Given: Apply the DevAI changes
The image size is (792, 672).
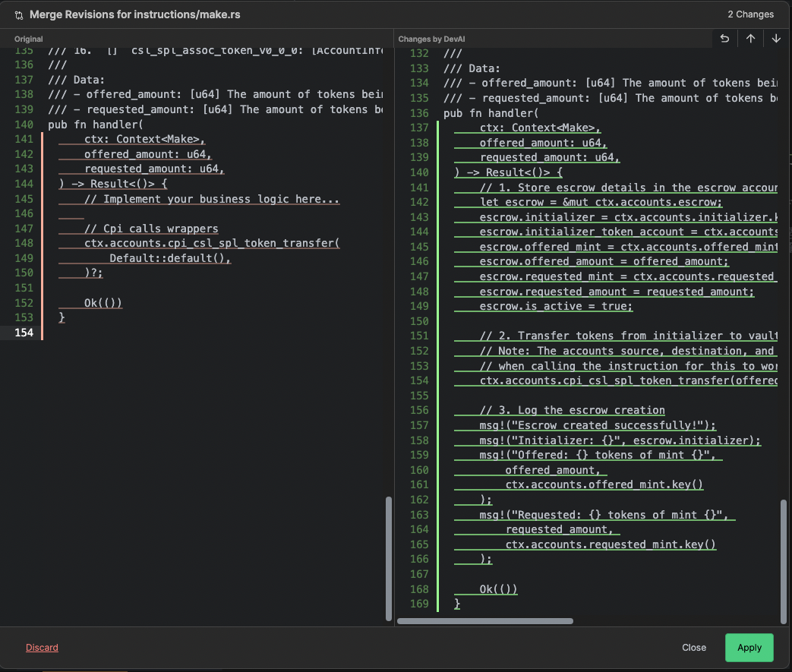Looking at the screenshot, I should pos(749,647).
